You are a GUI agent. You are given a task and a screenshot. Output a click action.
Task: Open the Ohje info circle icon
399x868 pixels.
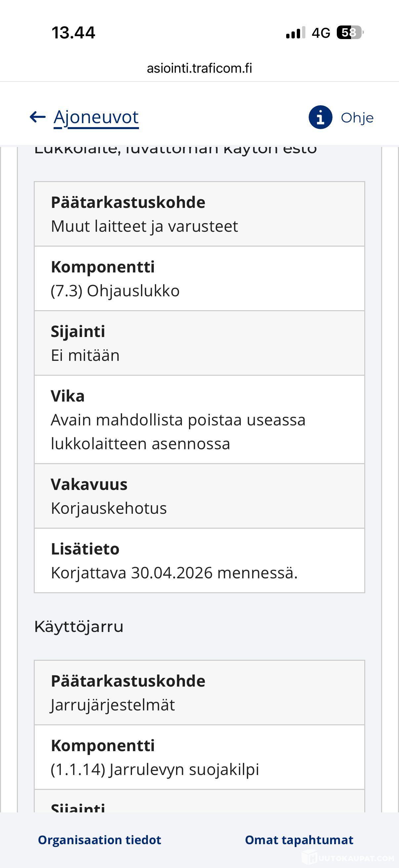(320, 117)
